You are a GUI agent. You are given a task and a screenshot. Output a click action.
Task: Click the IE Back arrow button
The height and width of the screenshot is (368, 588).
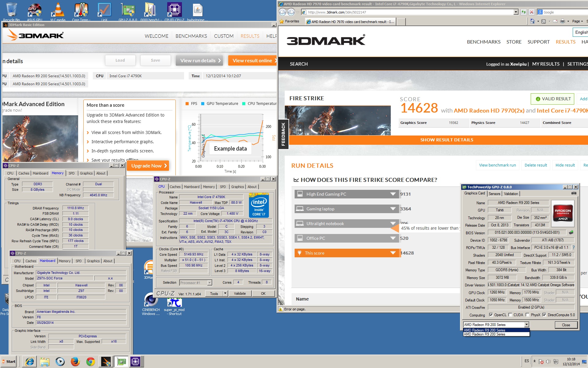282,12
